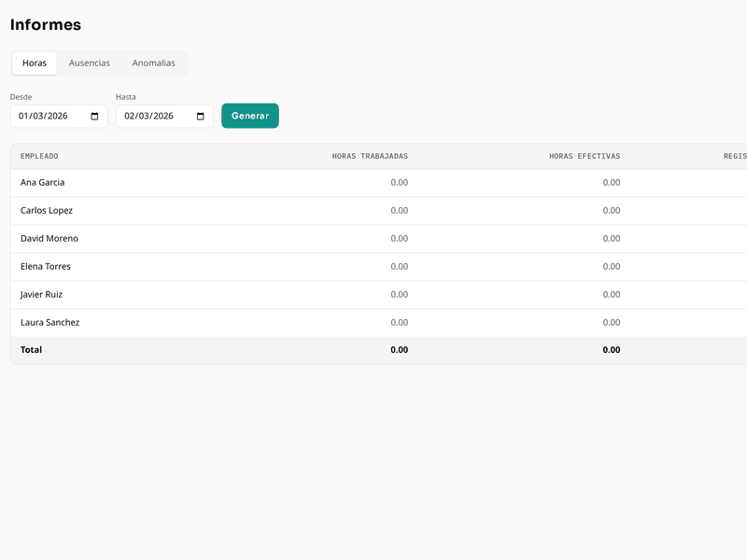Viewport: 747px width, 560px height.
Task: Click the Hasta date field text 02/03/2026
Action: click(149, 117)
